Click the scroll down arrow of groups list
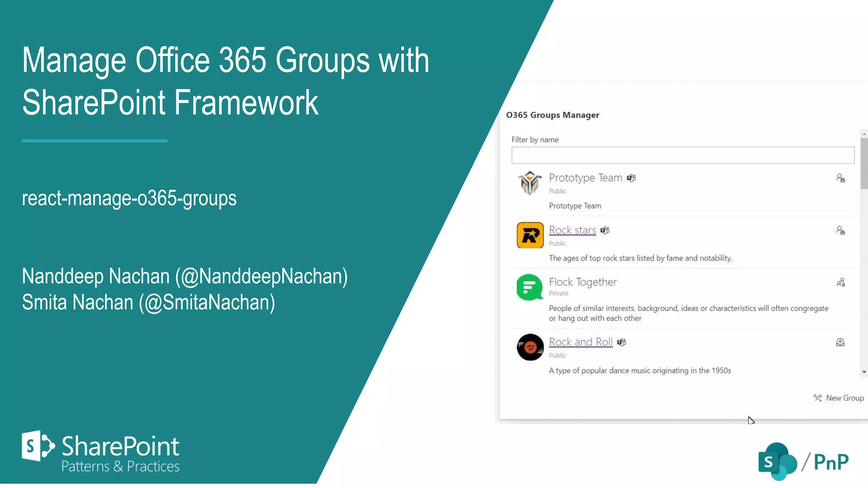Screen dimensions: 868x488 [864, 372]
